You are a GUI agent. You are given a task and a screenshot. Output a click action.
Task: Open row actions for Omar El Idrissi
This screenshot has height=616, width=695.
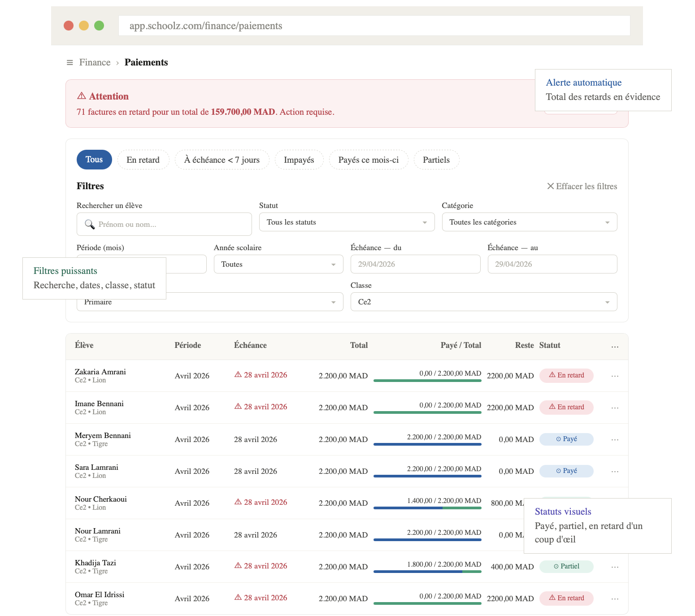click(615, 599)
